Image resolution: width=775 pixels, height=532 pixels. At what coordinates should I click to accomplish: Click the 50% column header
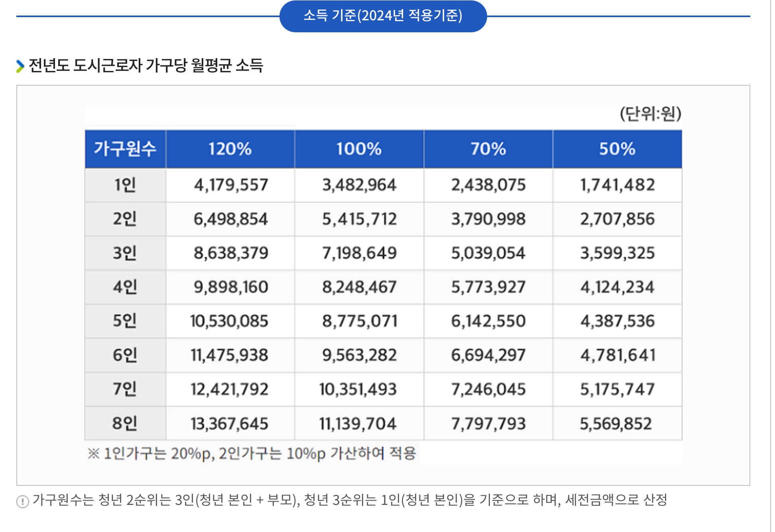[617, 149]
